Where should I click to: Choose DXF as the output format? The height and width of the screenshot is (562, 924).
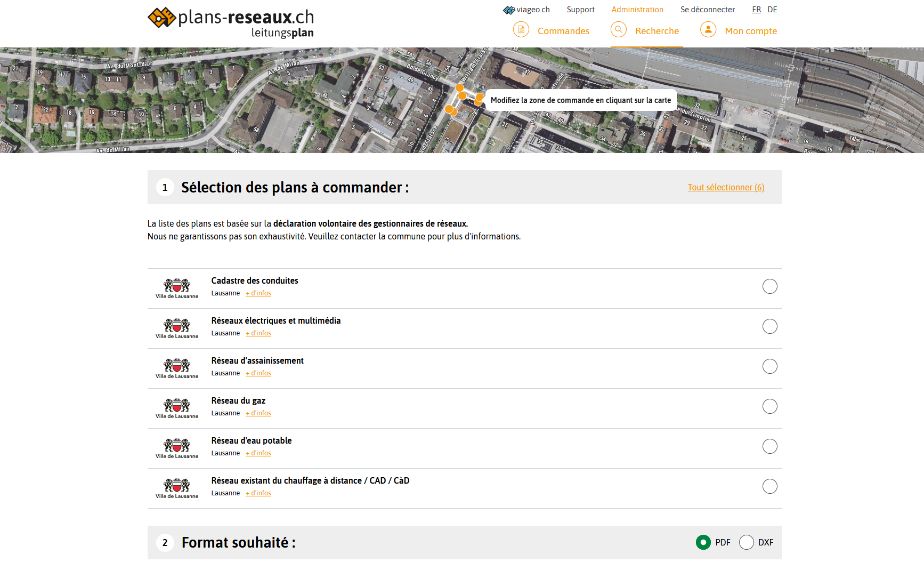tap(747, 542)
